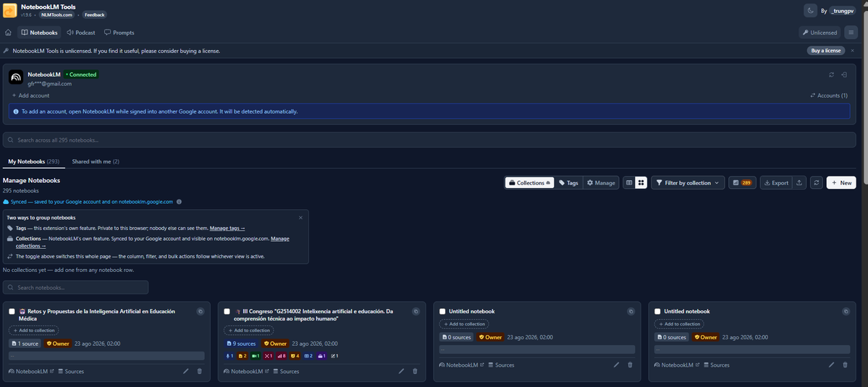View Sources of Retos y Propuestas notebook
The image size is (868, 387).
[71, 372]
